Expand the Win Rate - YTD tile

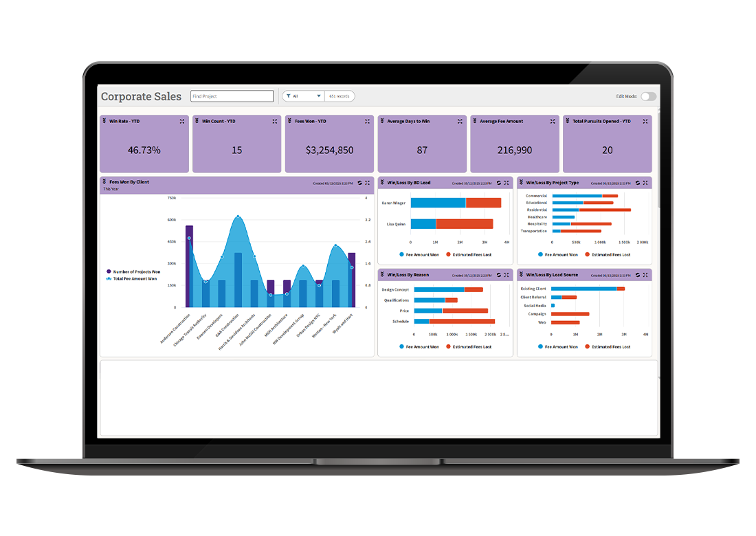(182, 121)
